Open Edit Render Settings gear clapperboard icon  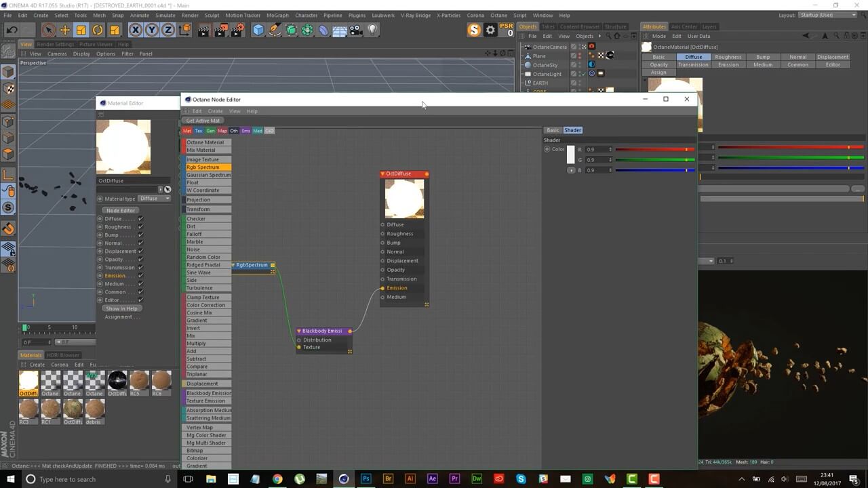tap(237, 30)
